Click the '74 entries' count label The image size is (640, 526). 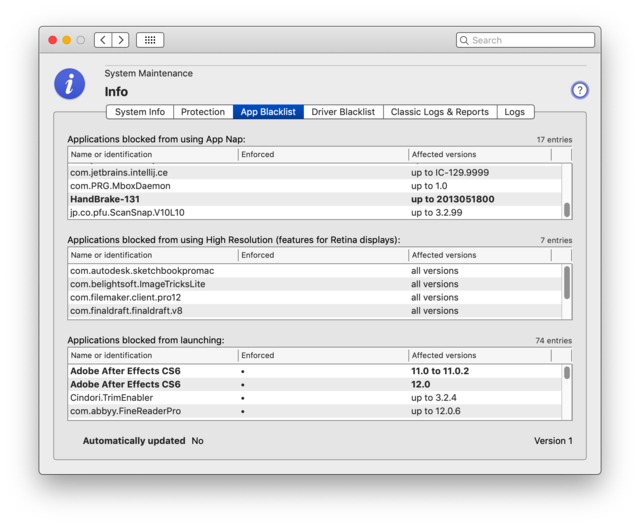pyautogui.click(x=554, y=340)
